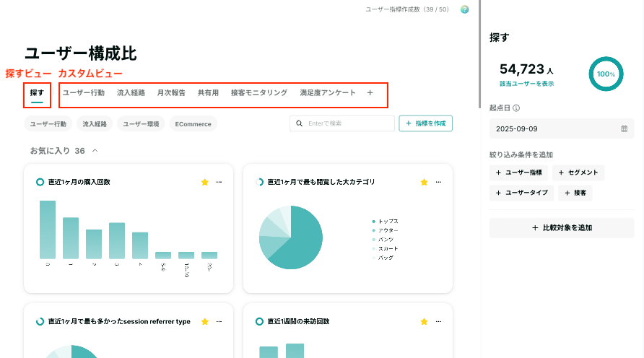Switch to 流入経路 custom view tab

[x=131, y=93]
